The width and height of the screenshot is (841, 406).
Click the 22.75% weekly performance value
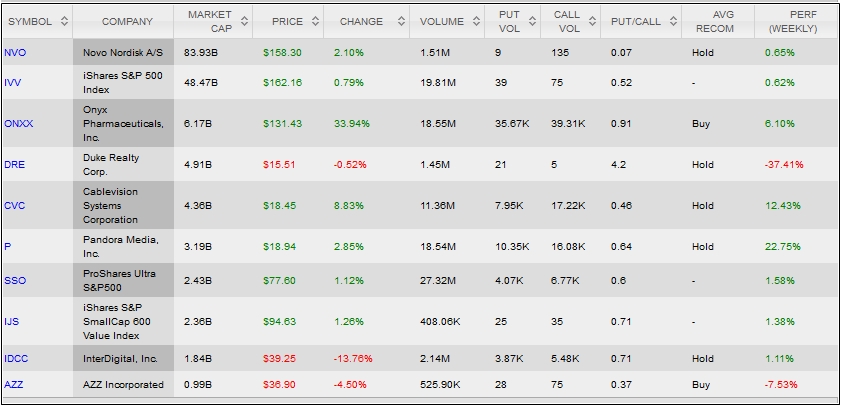[x=783, y=247]
